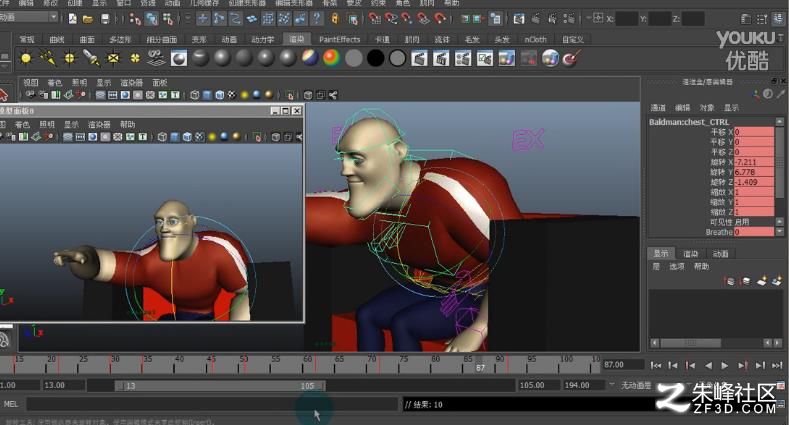The image size is (789, 425).
Task: Click 照明 menu in main viewport
Action: (x=80, y=82)
